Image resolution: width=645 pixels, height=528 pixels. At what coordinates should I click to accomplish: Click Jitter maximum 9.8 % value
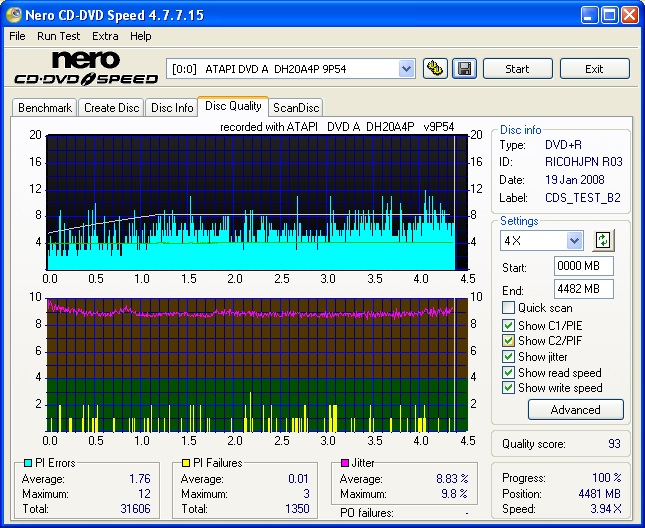(x=455, y=493)
